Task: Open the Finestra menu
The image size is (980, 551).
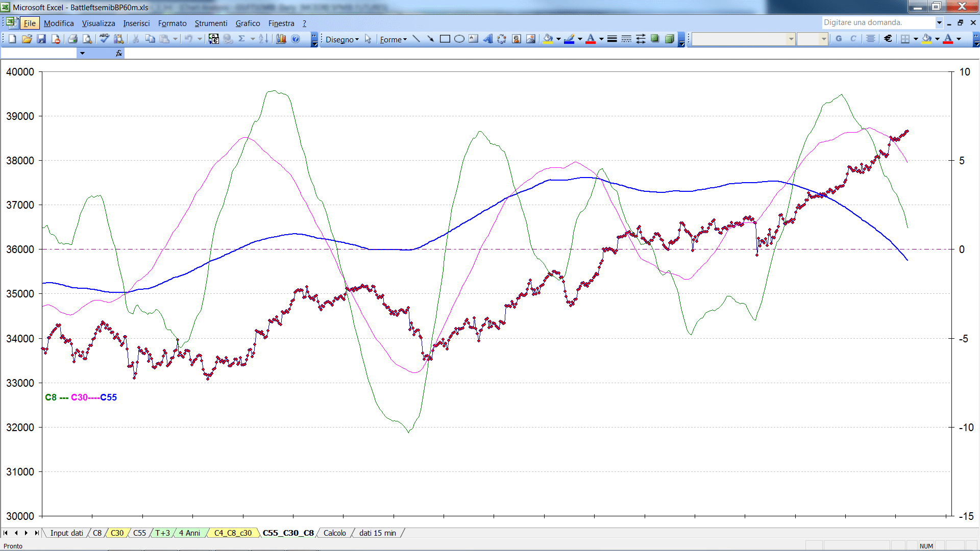Action: click(x=281, y=23)
